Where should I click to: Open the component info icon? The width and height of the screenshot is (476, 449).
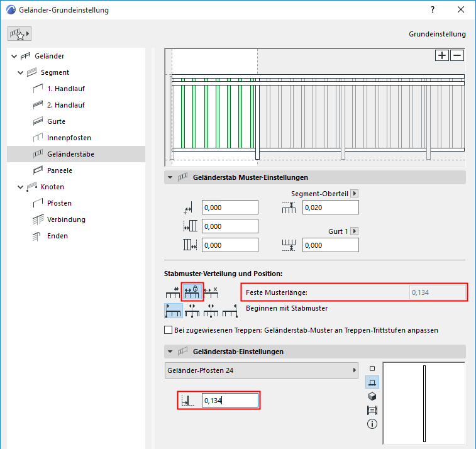(372, 424)
